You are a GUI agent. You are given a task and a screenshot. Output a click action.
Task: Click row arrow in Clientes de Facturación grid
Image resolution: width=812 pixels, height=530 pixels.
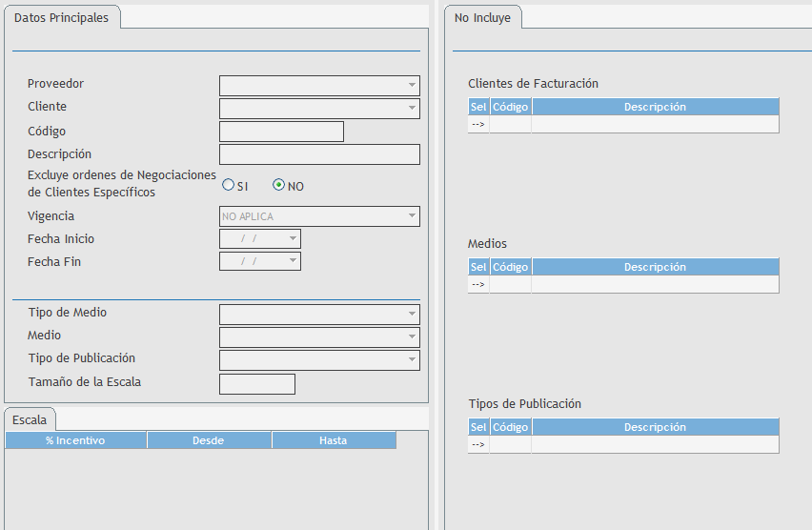pos(478,124)
